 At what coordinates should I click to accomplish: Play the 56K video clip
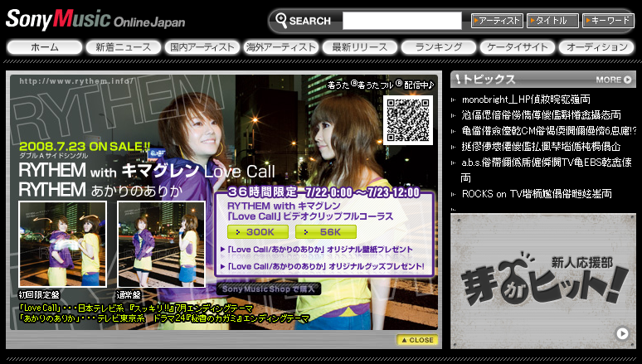[326, 232]
